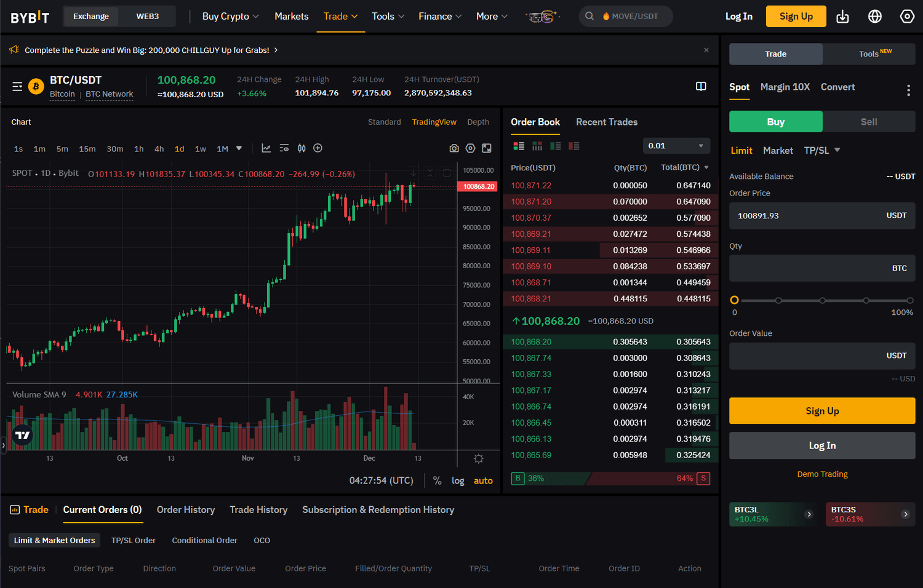Click Log In in the top bar
The width and height of the screenshot is (923, 588).
738,17
